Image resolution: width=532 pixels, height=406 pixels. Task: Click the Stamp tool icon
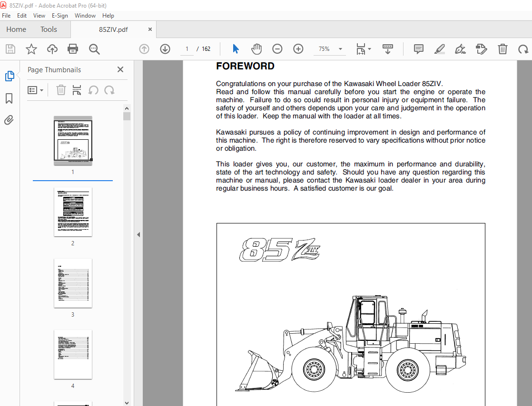tap(482, 49)
